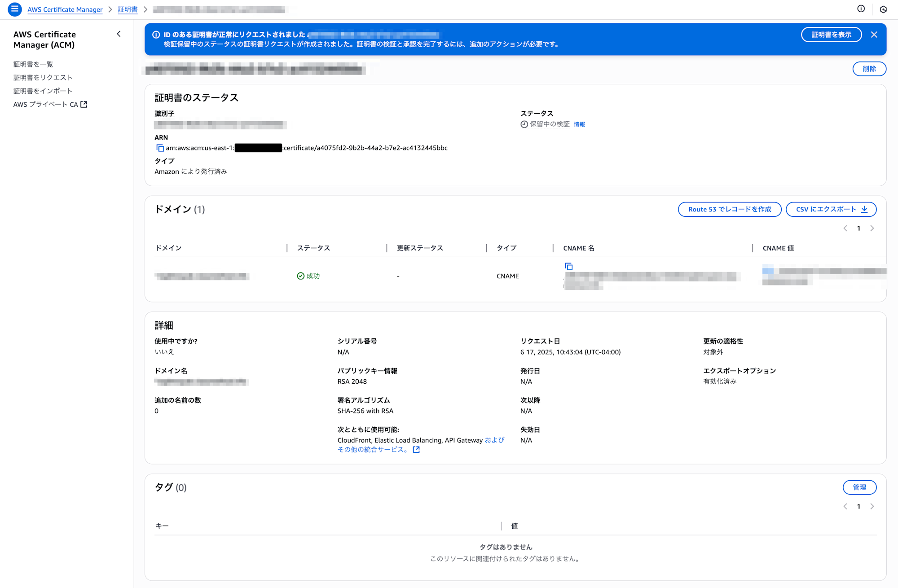Screen dimensions: 898x588
Task: Open the 証明書 breadcrumb link
Action: click(x=128, y=9)
